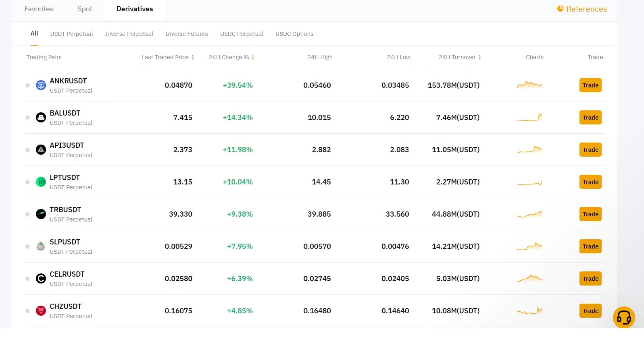
Task: Toggle favorite star for CELRUSDT
Action: coord(27,279)
